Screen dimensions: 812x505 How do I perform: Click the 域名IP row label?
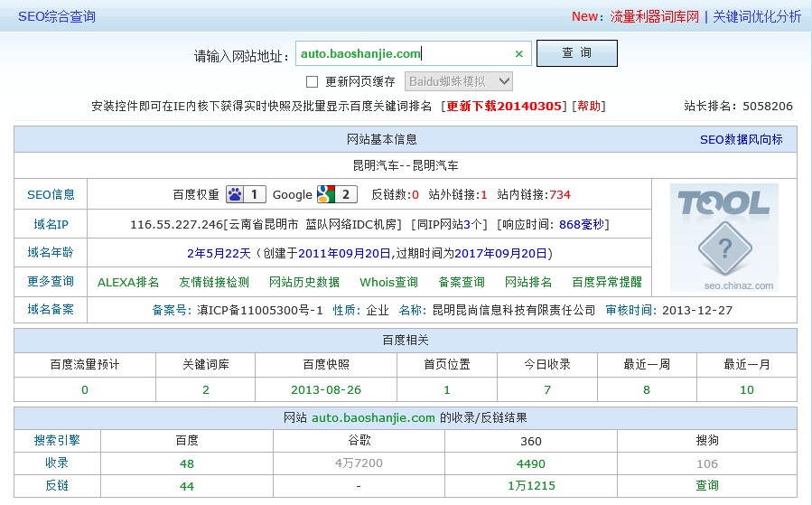click(x=51, y=224)
